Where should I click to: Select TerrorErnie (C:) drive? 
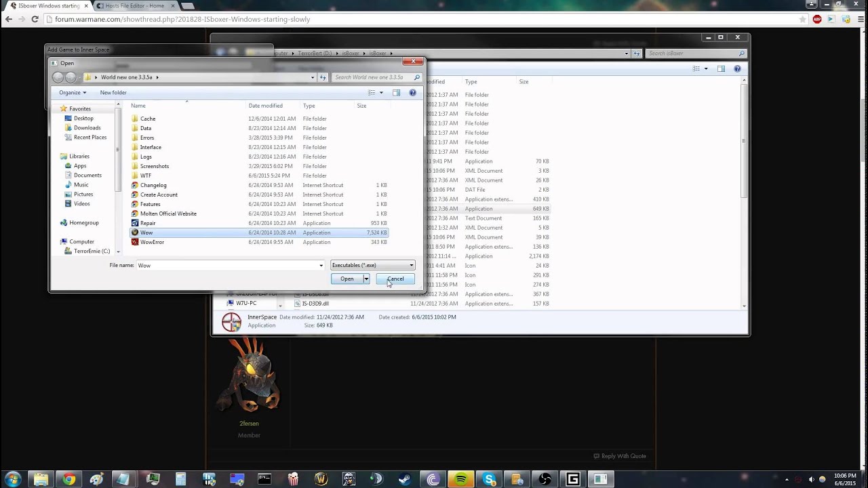(x=92, y=251)
